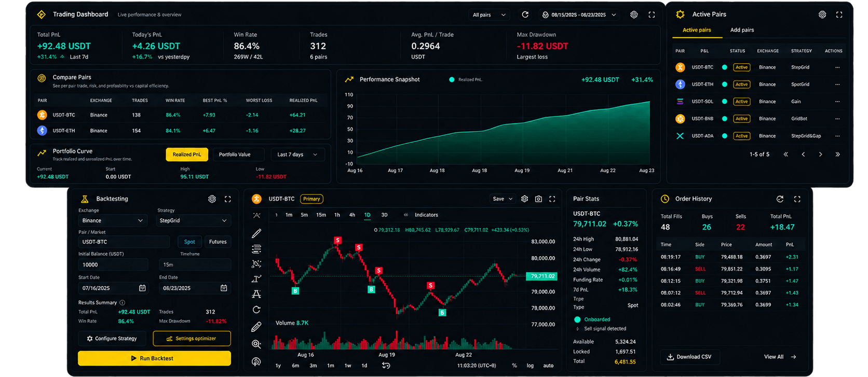This screenshot has width=868, height=377.
Task: Toggle log scale on chart
Action: [x=530, y=366]
